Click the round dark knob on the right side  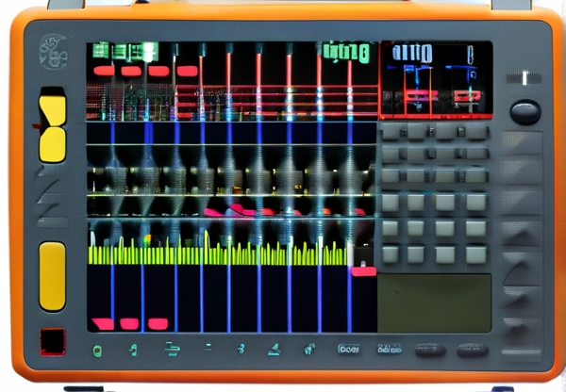524,112
